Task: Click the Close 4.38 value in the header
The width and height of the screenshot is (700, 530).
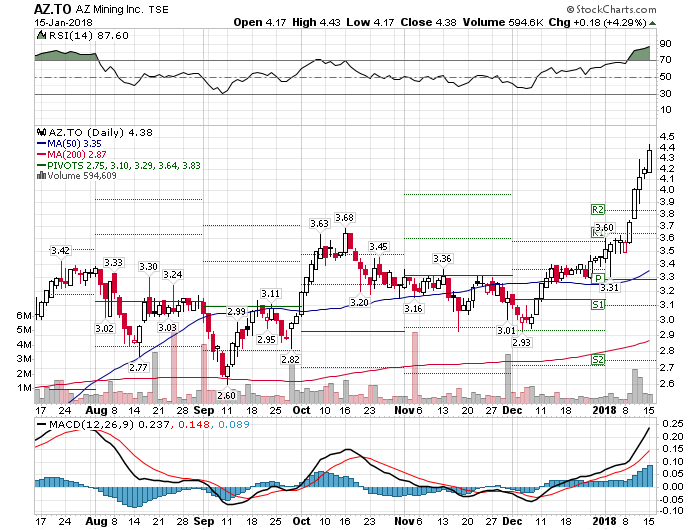Action: pyautogui.click(x=428, y=22)
